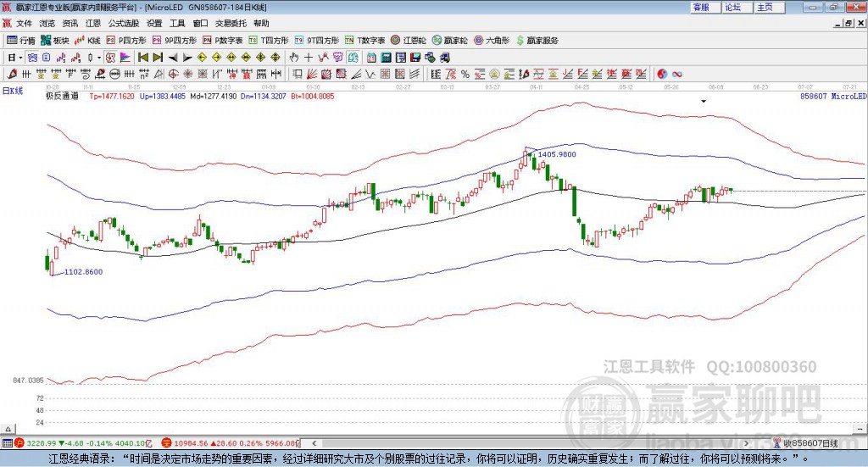Open the 帮助 menu
Screen dimensions: 868x467
261,23
